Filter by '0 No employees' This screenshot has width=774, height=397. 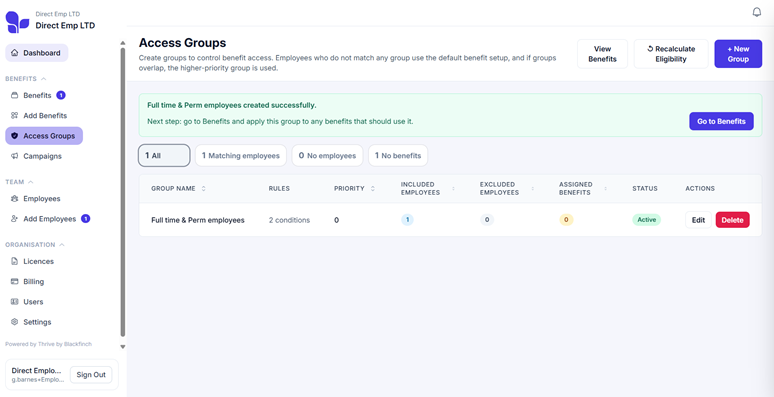(327, 156)
